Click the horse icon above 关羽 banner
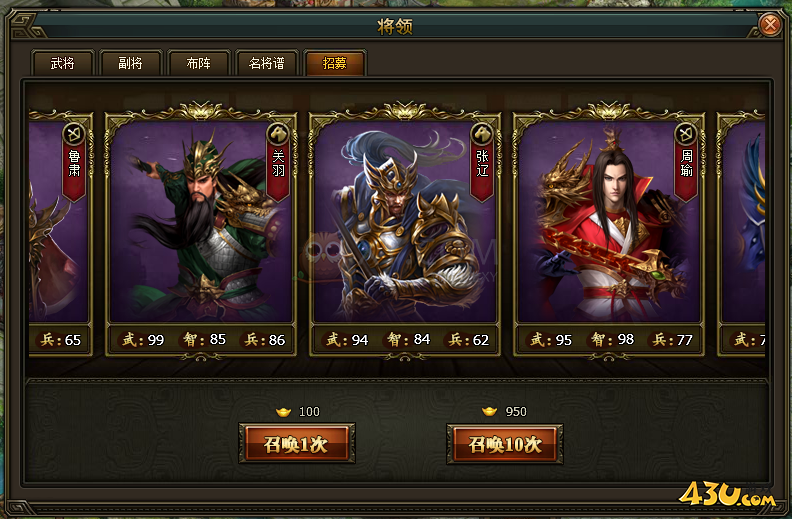The image size is (792, 519). (278, 134)
